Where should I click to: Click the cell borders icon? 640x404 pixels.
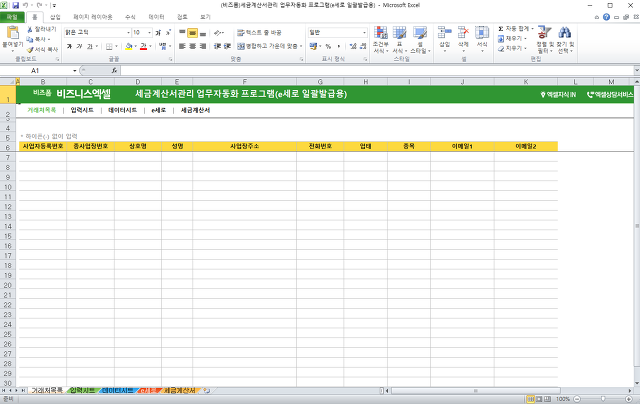click(x=109, y=47)
